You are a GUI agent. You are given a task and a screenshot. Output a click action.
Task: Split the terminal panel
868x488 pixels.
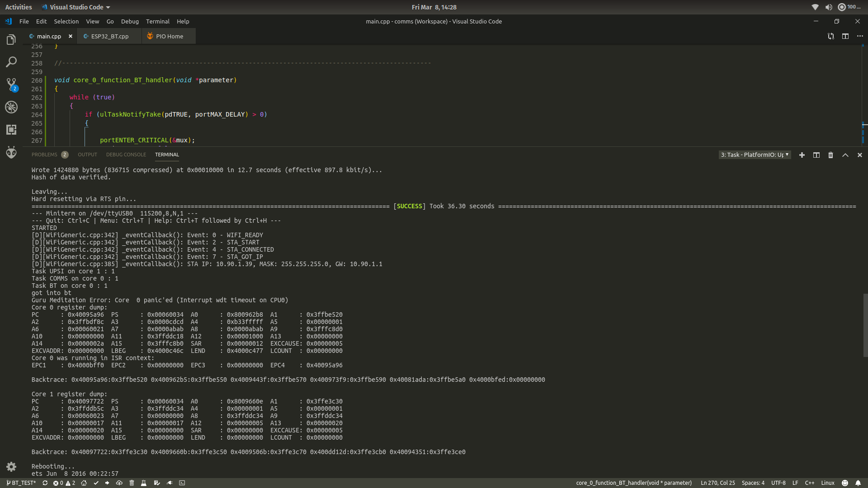click(816, 155)
